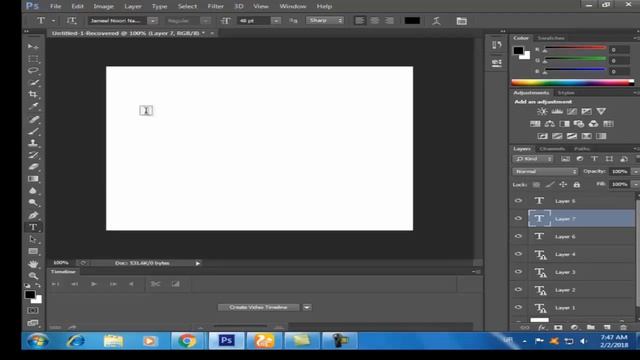This screenshot has width=640, height=360.
Task: Toggle Quick Mask mode icon
Action: (x=33, y=311)
